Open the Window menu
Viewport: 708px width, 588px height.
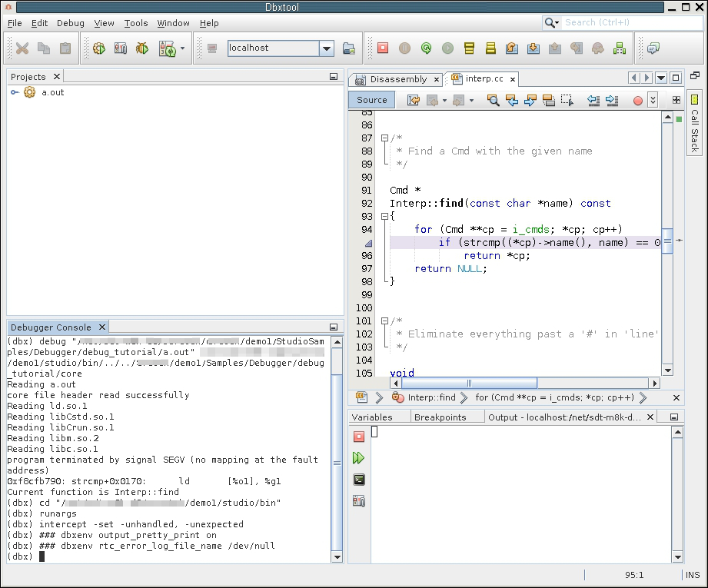point(174,23)
